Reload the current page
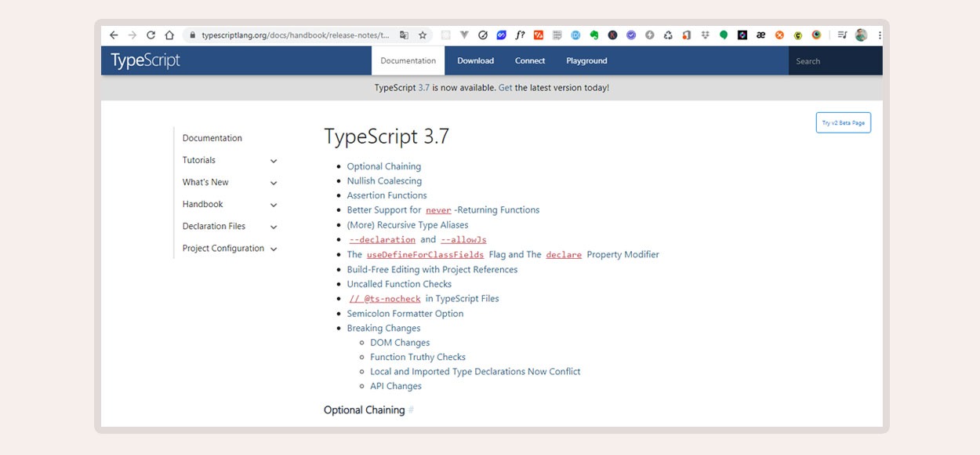The image size is (980, 455). (151, 35)
